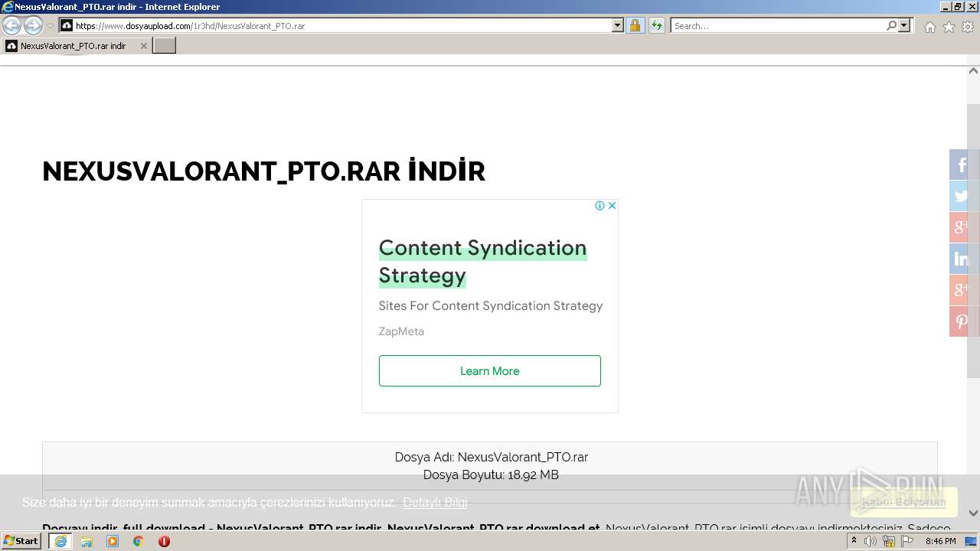Click the ZapMeta advertiser text
980x551 pixels.
(401, 331)
